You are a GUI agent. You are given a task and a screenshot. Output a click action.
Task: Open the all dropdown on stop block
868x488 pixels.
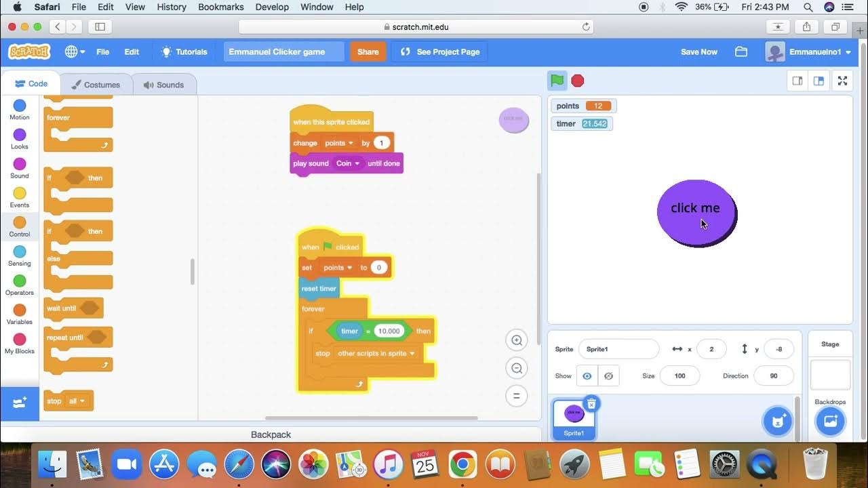point(76,401)
